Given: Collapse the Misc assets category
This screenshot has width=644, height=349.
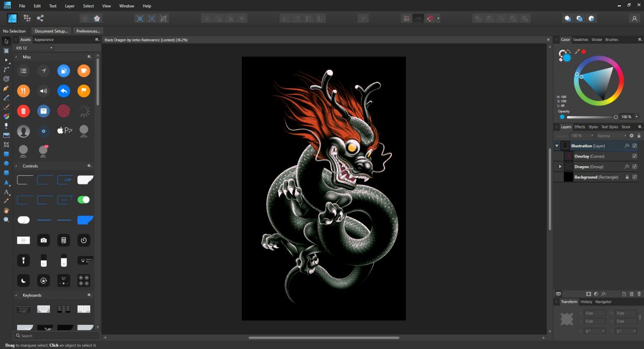Looking at the screenshot, I should click(x=16, y=57).
